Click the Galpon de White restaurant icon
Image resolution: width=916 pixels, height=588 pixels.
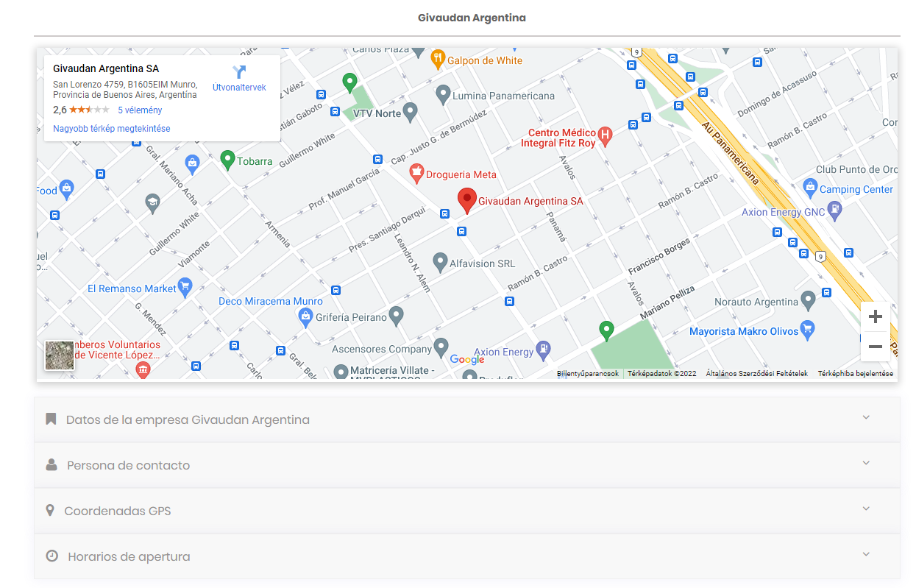[438, 59]
